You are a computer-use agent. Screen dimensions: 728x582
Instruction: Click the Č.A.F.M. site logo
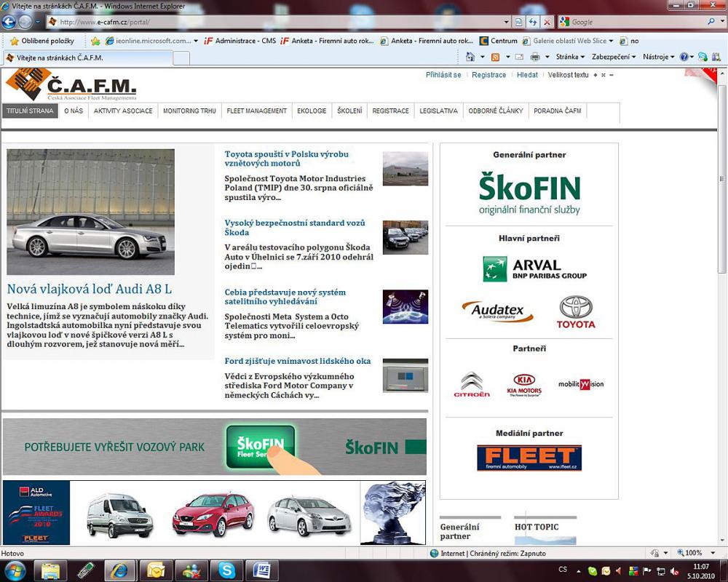[71, 84]
